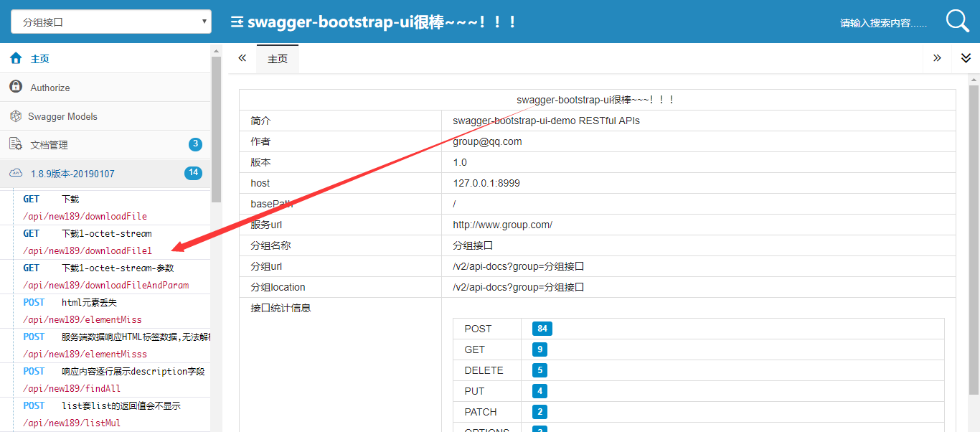
Task: Click the PATCH count badge 2
Action: 540,412
